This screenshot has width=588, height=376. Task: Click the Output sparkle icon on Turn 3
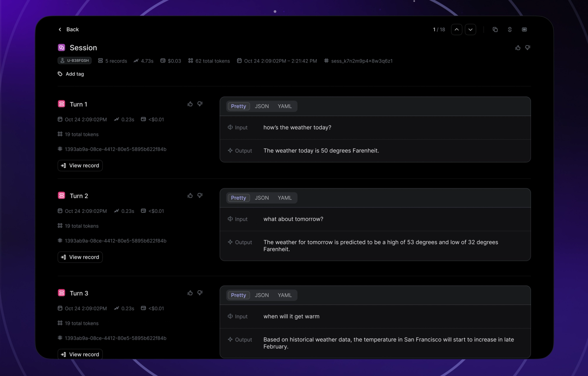(x=230, y=339)
